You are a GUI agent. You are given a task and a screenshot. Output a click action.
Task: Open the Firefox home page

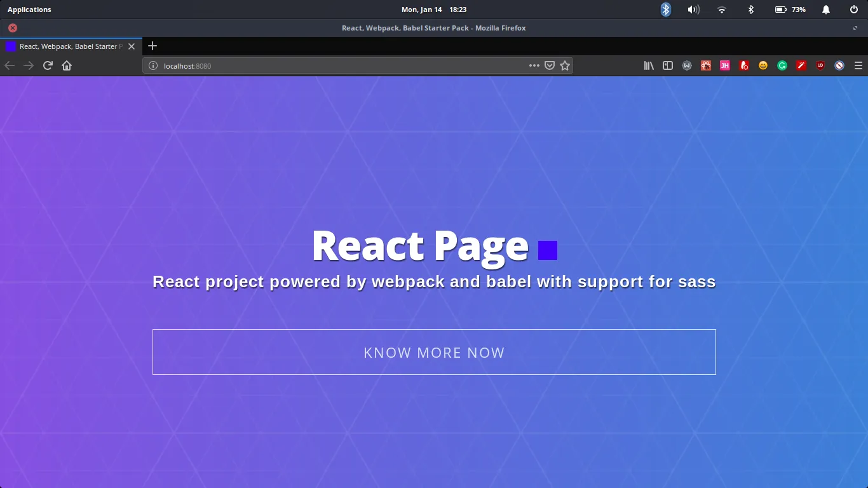pyautogui.click(x=67, y=65)
